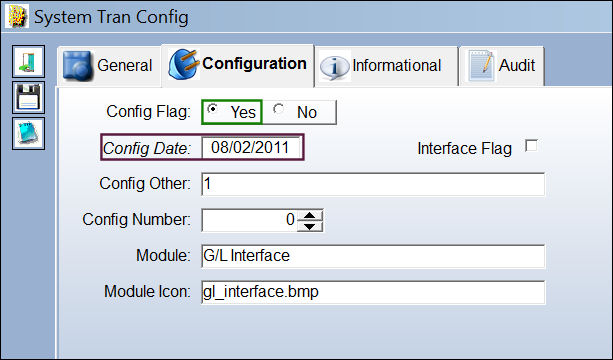The image size is (613, 360).
Task: Click the floppy disk save icon
Action: [29, 97]
